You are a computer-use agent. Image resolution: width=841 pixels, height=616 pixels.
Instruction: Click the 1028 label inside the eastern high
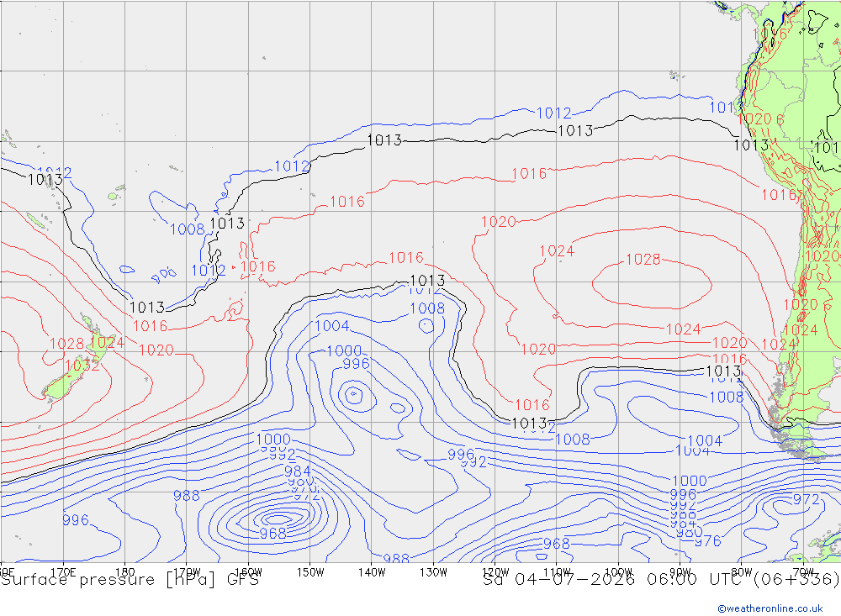[643, 260]
